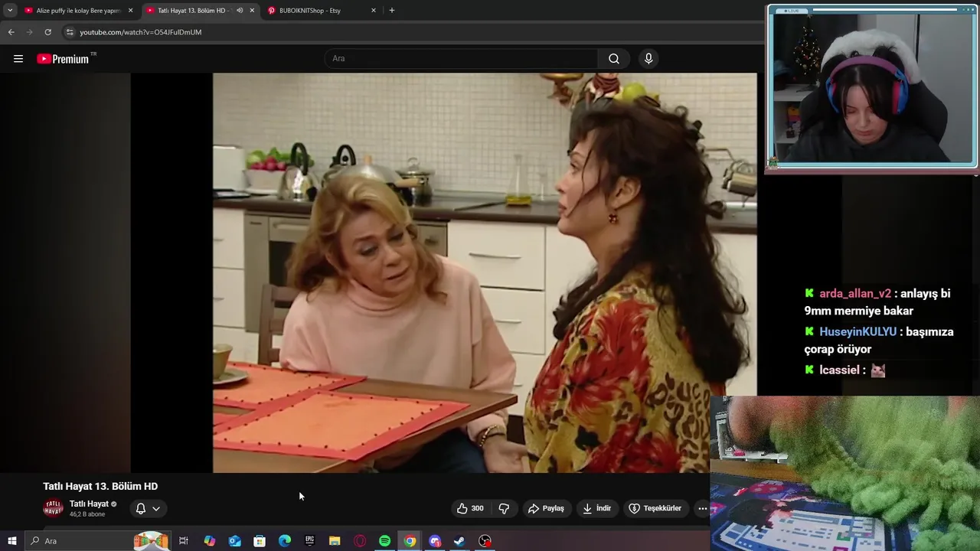Launch Microsoft Edge from the taskbar
The height and width of the screenshot is (551, 980).
pyautogui.click(x=285, y=541)
